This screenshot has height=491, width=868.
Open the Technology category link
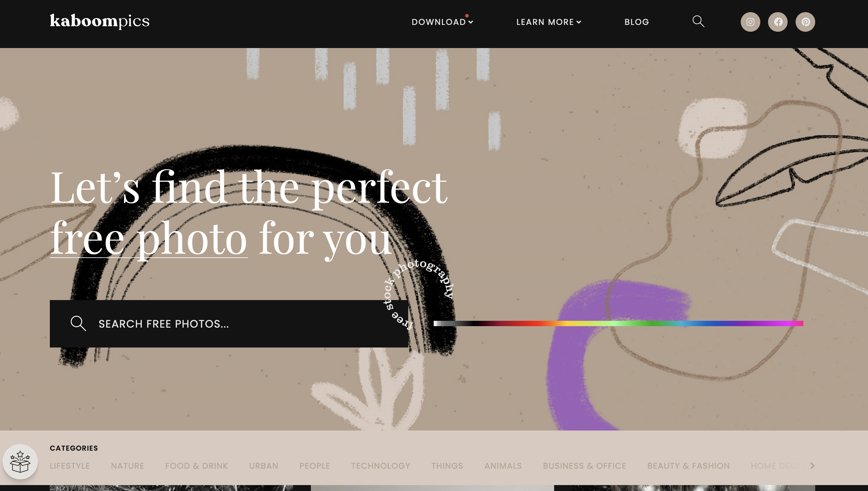coord(381,466)
